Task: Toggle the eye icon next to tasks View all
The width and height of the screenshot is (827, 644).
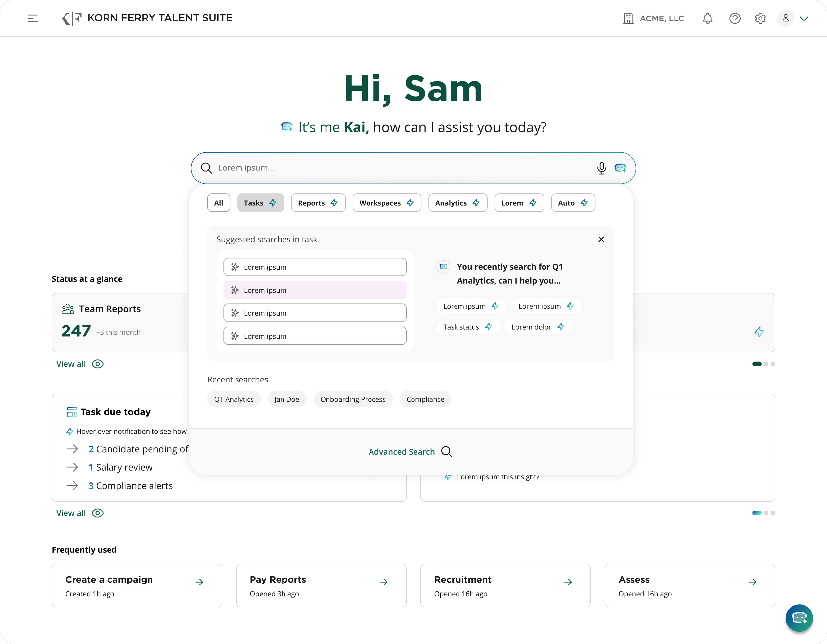Action: pyautogui.click(x=97, y=513)
